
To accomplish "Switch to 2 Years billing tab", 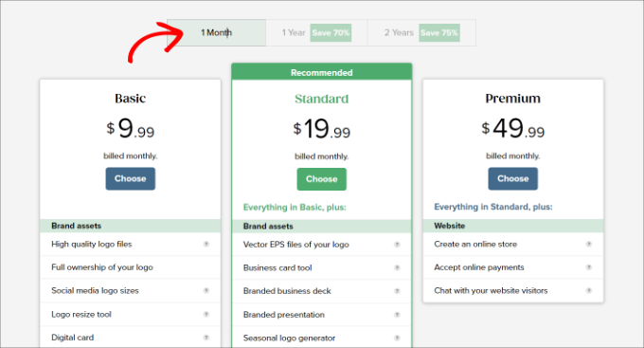I will (x=421, y=32).
